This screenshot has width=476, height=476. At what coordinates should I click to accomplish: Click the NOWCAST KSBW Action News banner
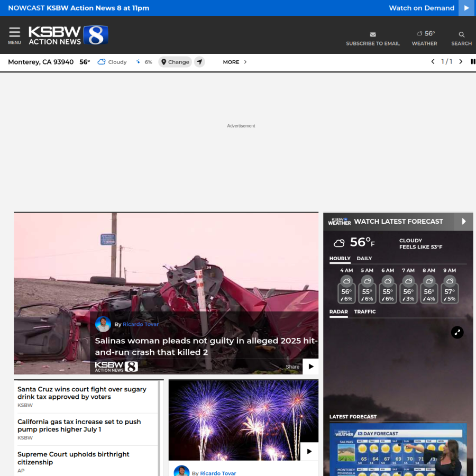coord(79,8)
